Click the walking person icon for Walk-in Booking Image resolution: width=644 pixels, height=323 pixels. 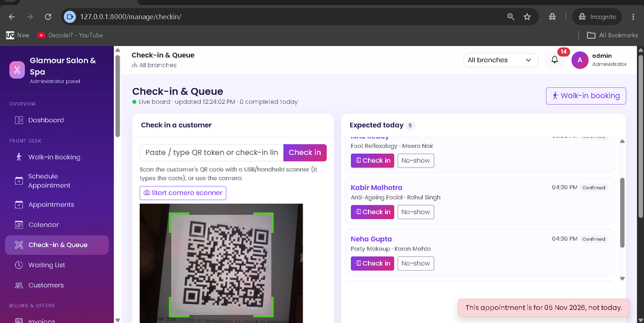point(19,157)
